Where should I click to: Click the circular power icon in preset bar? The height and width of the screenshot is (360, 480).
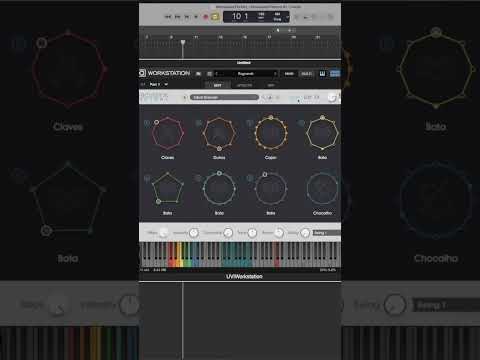tap(332, 97)
